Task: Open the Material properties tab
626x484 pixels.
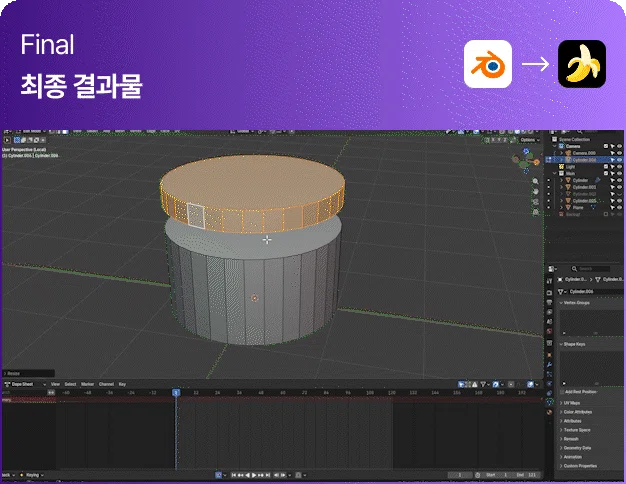Action: (549, 412)
